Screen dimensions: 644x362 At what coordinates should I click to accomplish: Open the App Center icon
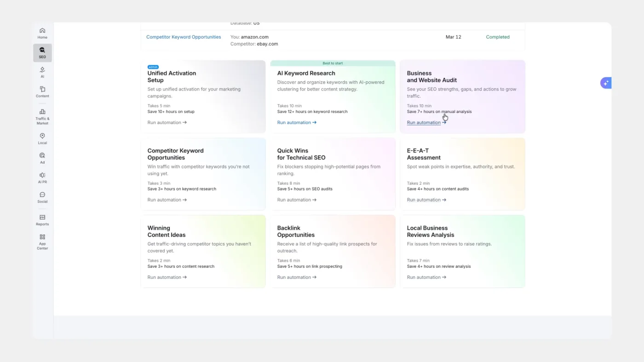click(42, 242)
